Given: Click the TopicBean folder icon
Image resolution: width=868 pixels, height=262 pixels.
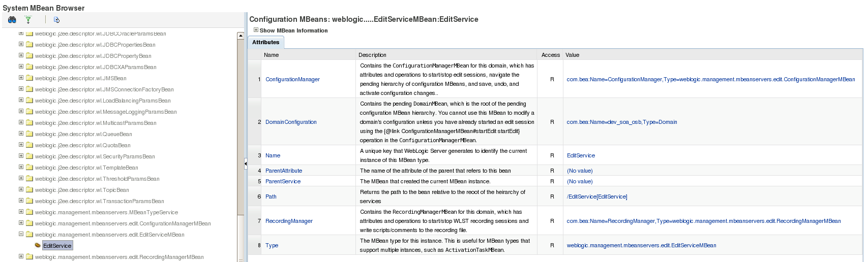Looking at the screenshot, I should click(x=29, y=190).
